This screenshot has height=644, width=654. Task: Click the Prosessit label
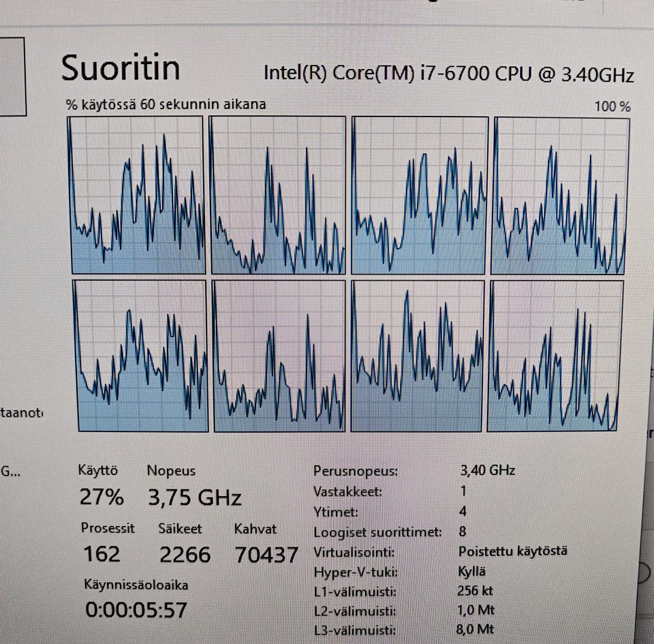pos(108,528)
